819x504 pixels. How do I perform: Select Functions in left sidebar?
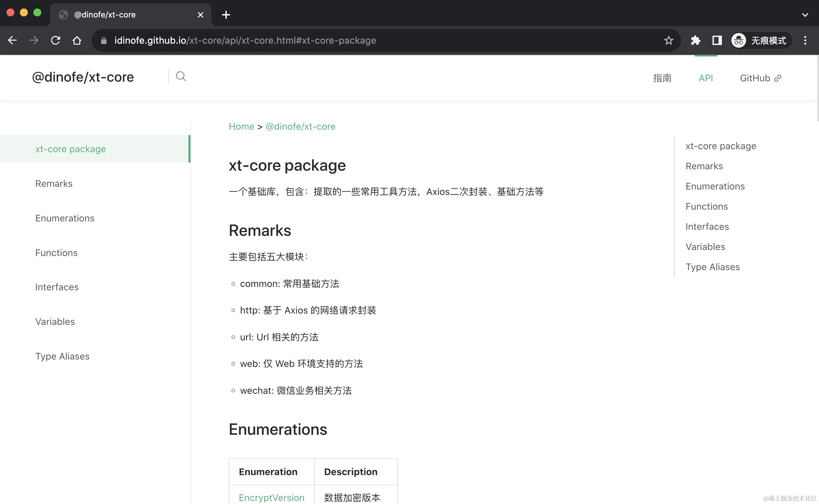(56, 253)
